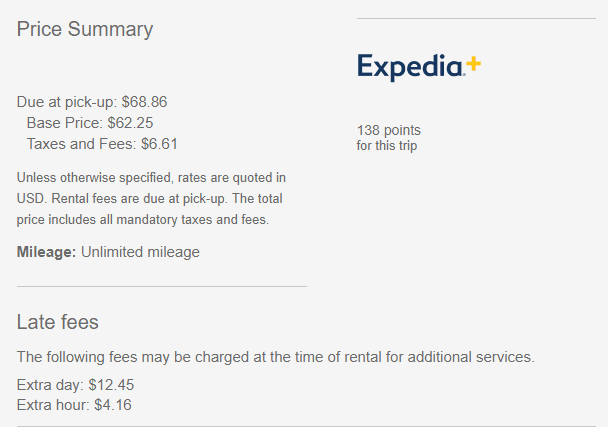Click the bold Mileage label
The width and height of the screenshot is (608, 427).
pos(47,252)
